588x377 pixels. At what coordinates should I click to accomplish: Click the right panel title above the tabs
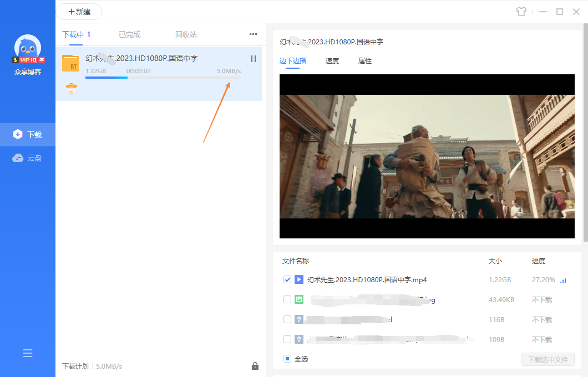(x=332, y=42)
